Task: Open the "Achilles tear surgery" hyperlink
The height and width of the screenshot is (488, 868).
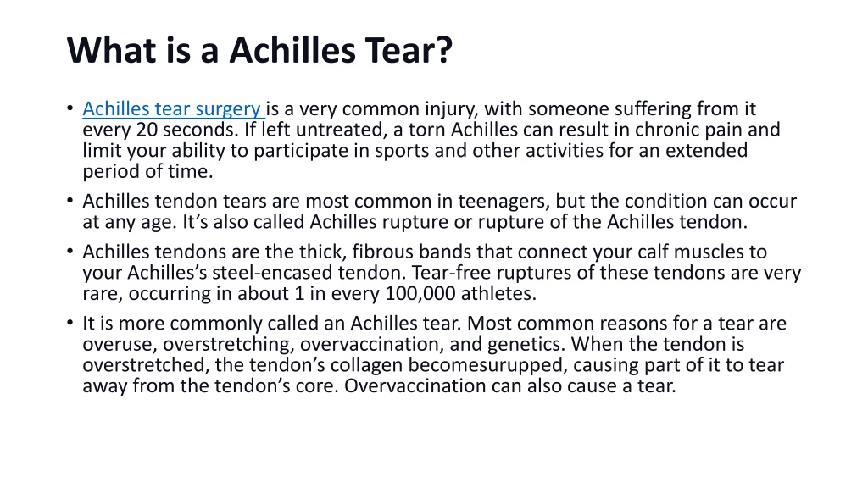Action: click(171, 109)
